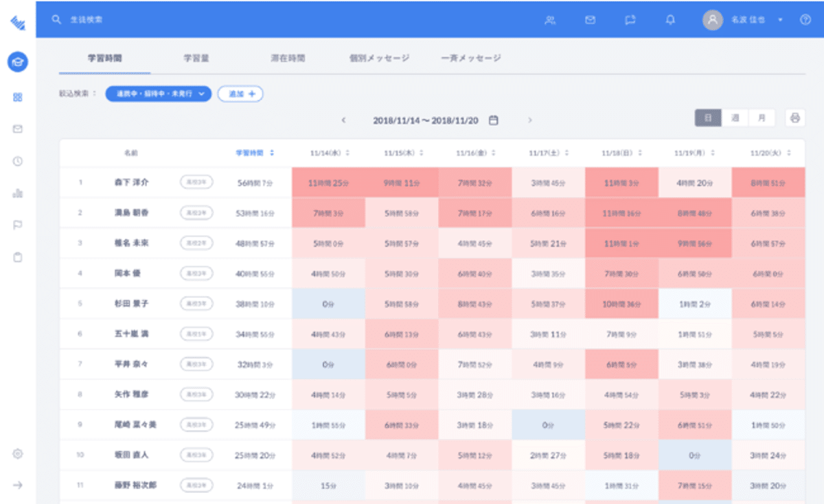Click the clock history icon in sidebar

click(18, 161)
